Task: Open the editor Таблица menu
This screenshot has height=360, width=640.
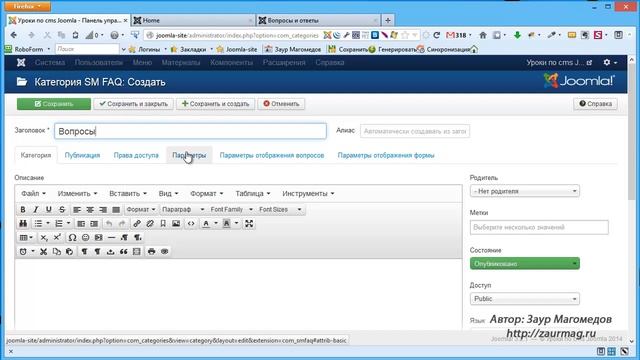Action: (x=253, y=193)
